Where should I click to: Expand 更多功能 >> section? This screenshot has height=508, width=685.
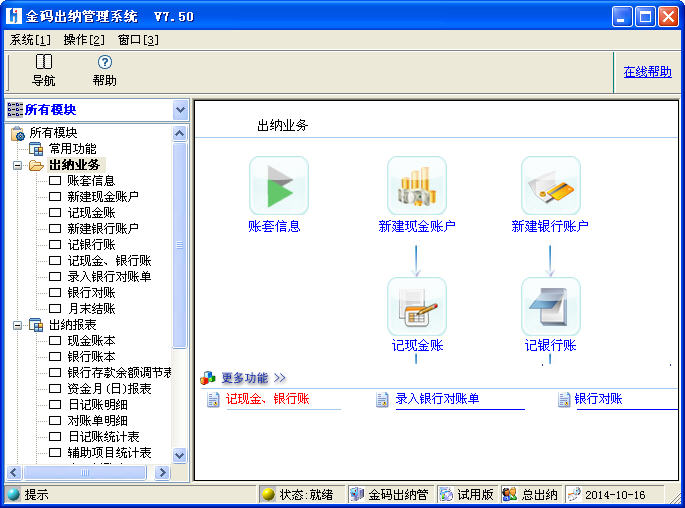pos(253,378)
